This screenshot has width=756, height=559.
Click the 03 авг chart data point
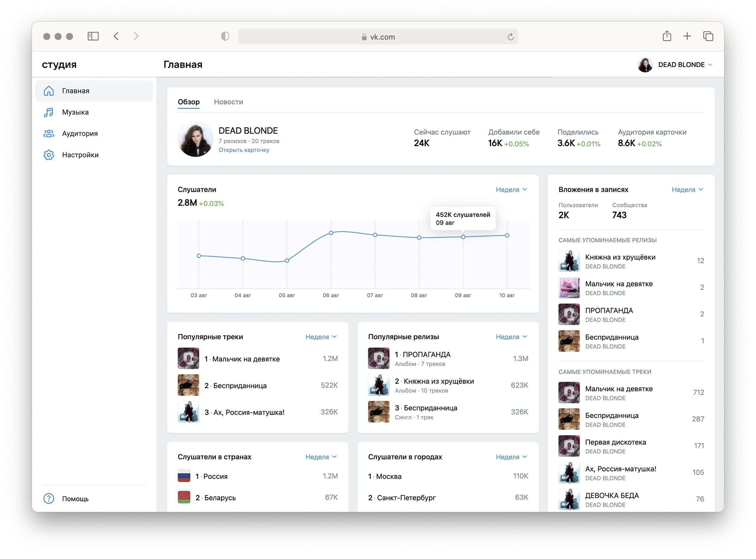pyautogui.click(x=199, y=256)
